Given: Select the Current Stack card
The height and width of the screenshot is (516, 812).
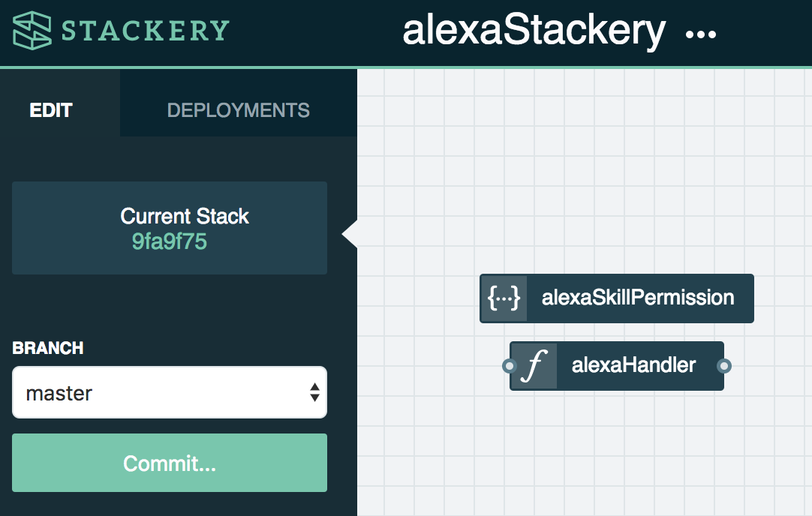Looking at the screenshot, I should (x=170, y=228).
